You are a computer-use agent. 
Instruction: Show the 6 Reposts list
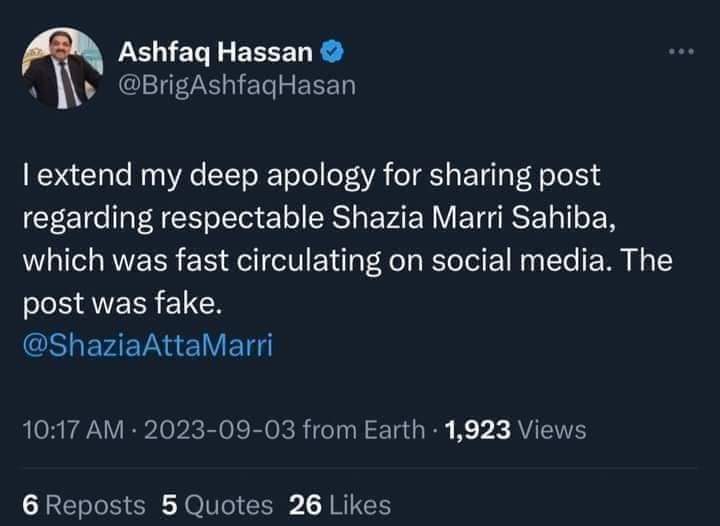coord(83,504)
